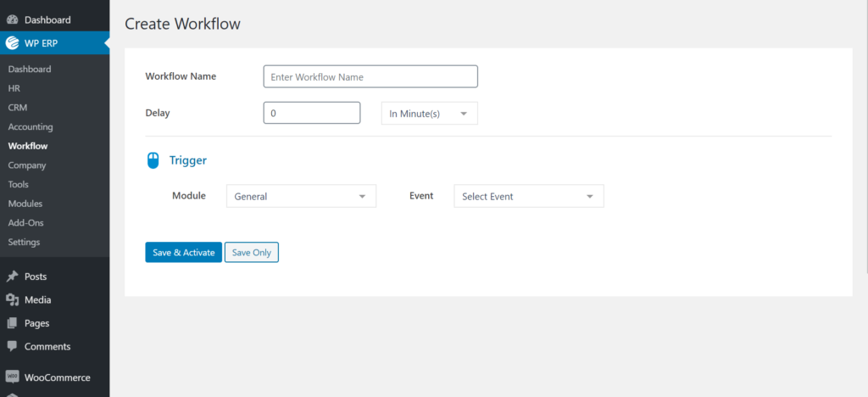
Task: Go to the CRM submenu item
Action: click(18, 108)
